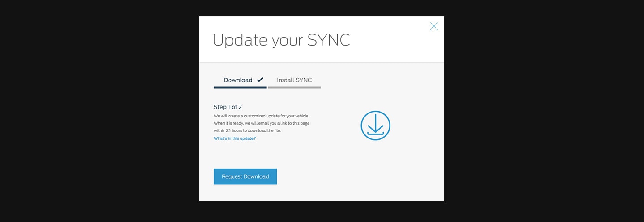Click the 'When it is ready' text line
644x222 pixels.
[261, 123]
